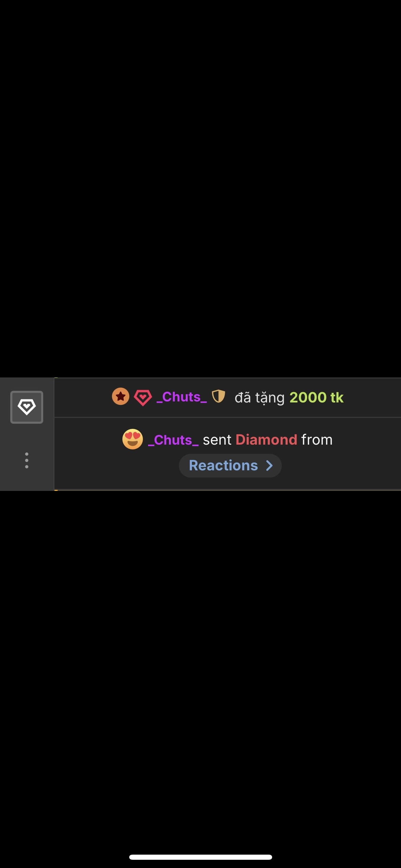Click the empty space left of star badge
Image resolution: width=401 pixels, height=868 pixels.
pyautogui.click(x=82, y=398)
